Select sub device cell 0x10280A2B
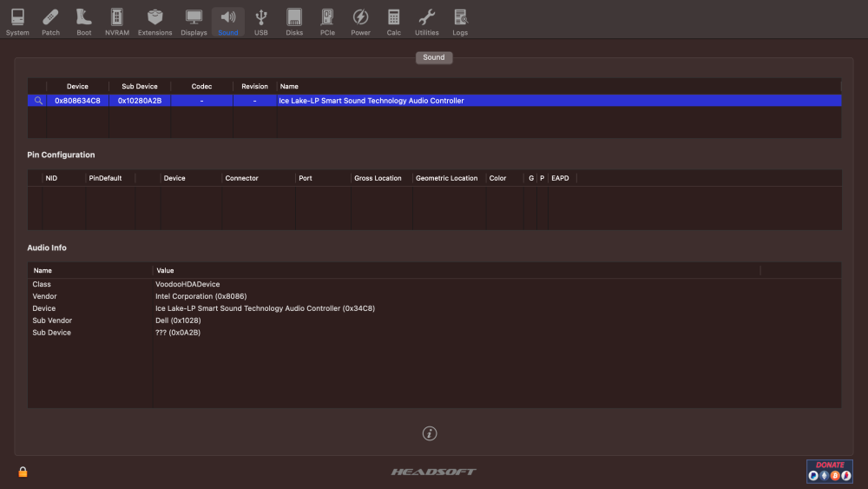 [x=140, y=101]
